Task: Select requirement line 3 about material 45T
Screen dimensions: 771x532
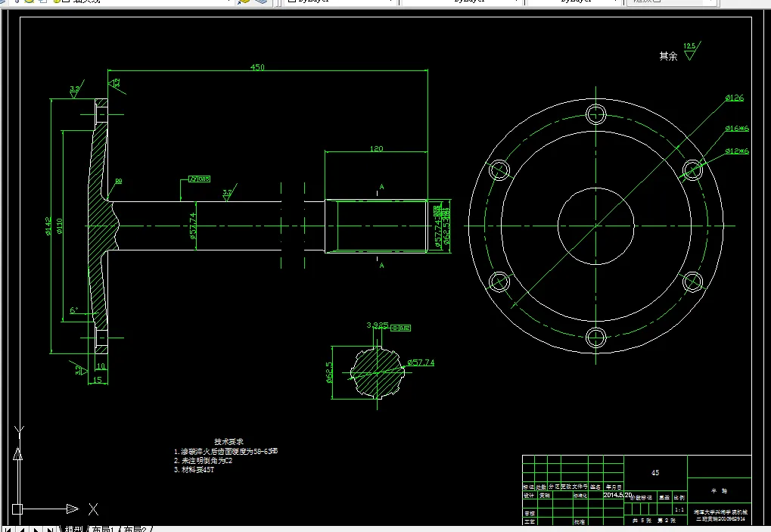Action: tap(194, 469)
